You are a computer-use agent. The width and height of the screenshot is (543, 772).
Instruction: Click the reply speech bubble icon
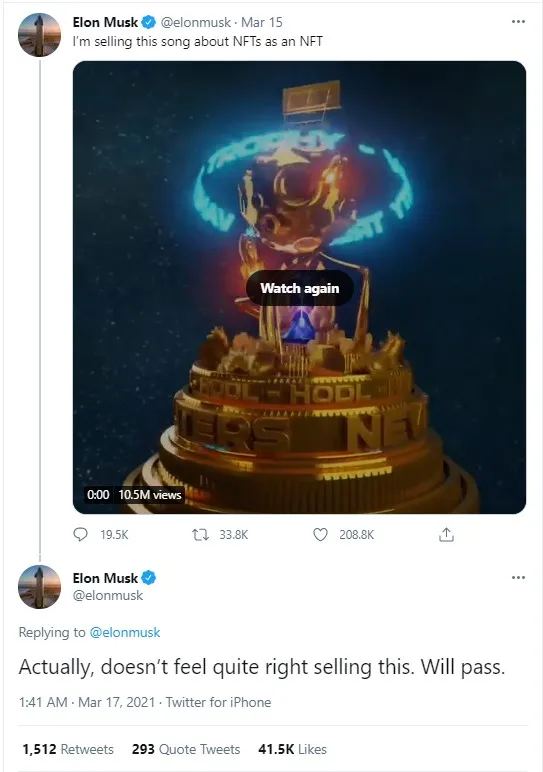click(80, 534)
